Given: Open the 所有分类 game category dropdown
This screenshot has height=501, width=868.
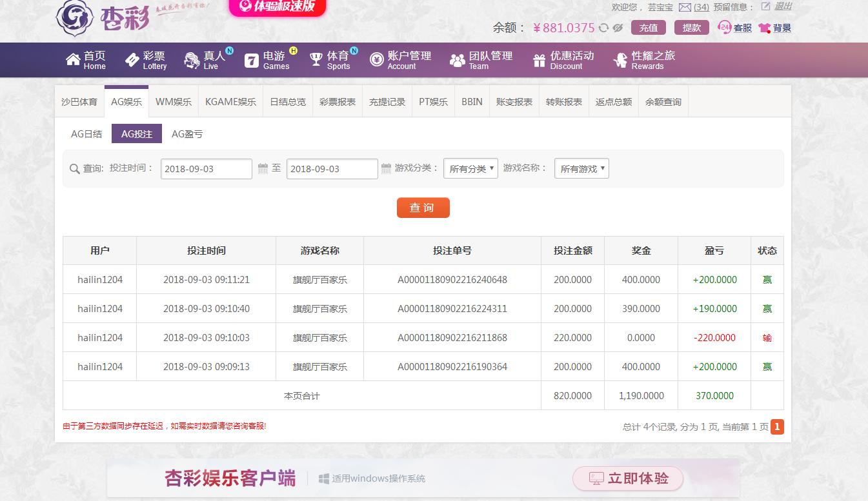Looking at the screenshot, I should [470, 168].
